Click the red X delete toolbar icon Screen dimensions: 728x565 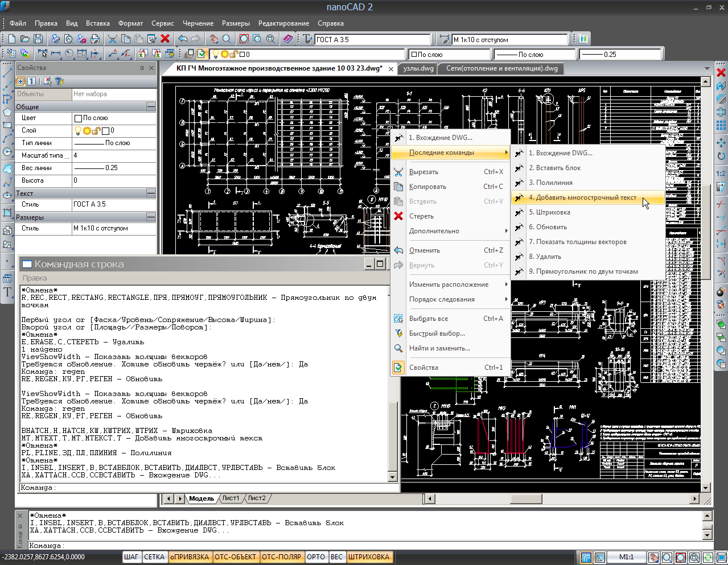coord(165,39)
